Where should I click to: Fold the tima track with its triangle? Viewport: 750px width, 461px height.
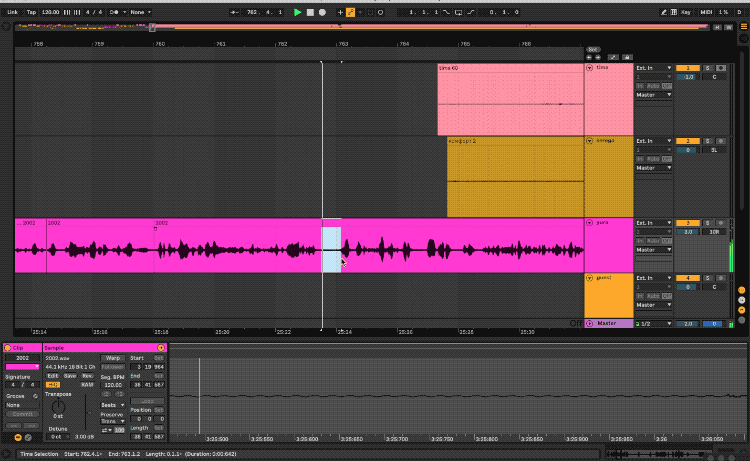[x=589, y=68]
